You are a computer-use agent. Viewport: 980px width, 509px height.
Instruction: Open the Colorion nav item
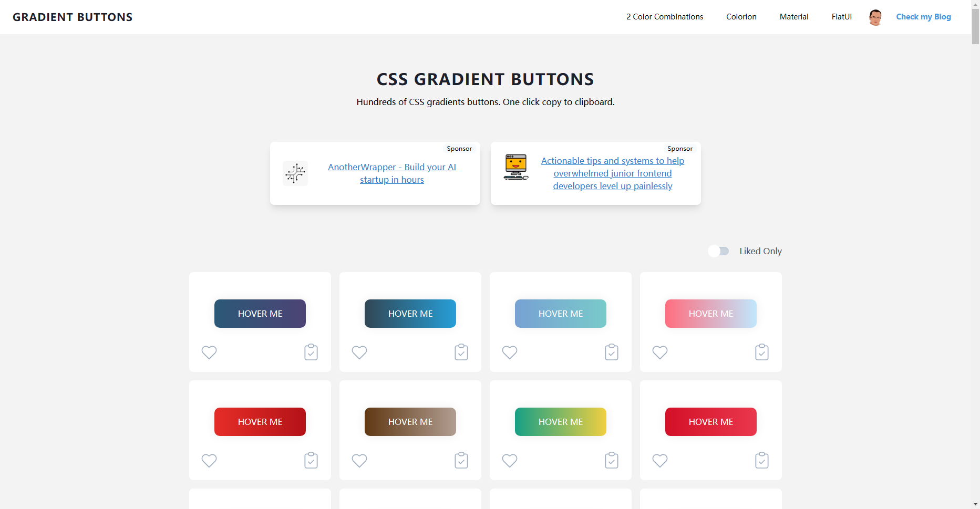pos(741,17)
